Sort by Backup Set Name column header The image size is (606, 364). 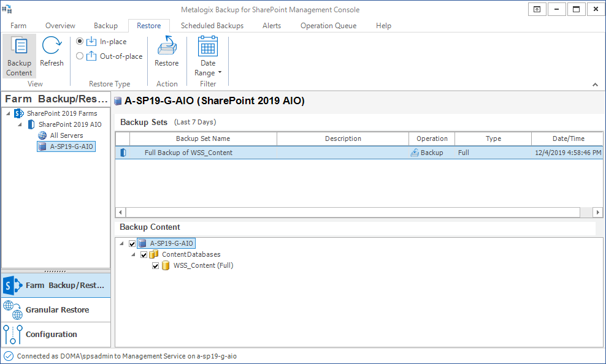(x=203, y=138)
